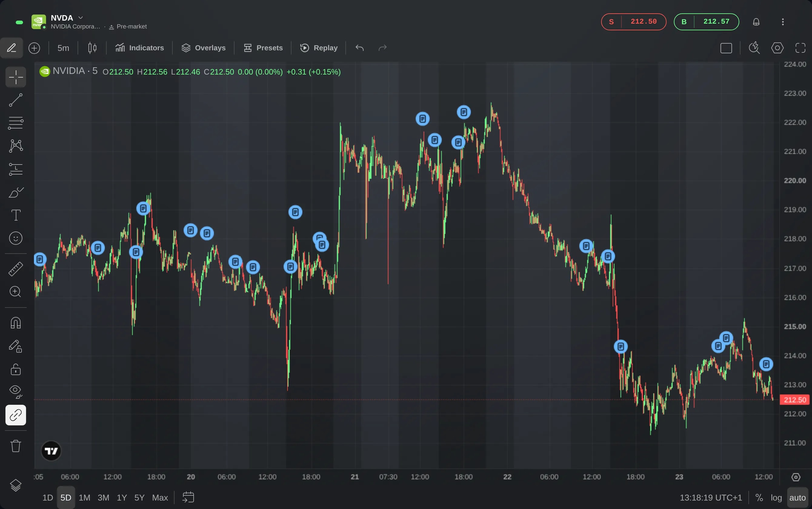Select the trend line drawing tool

tap(15, 100)
